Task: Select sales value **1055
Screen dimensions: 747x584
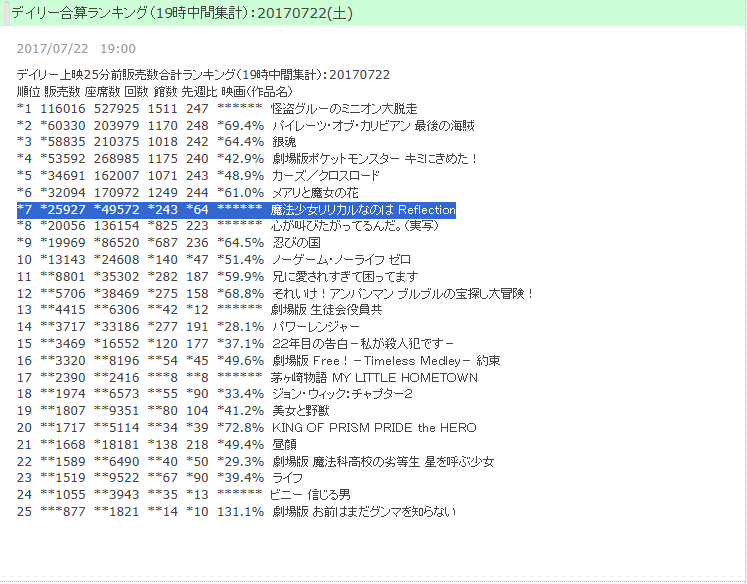Action: 63,495
